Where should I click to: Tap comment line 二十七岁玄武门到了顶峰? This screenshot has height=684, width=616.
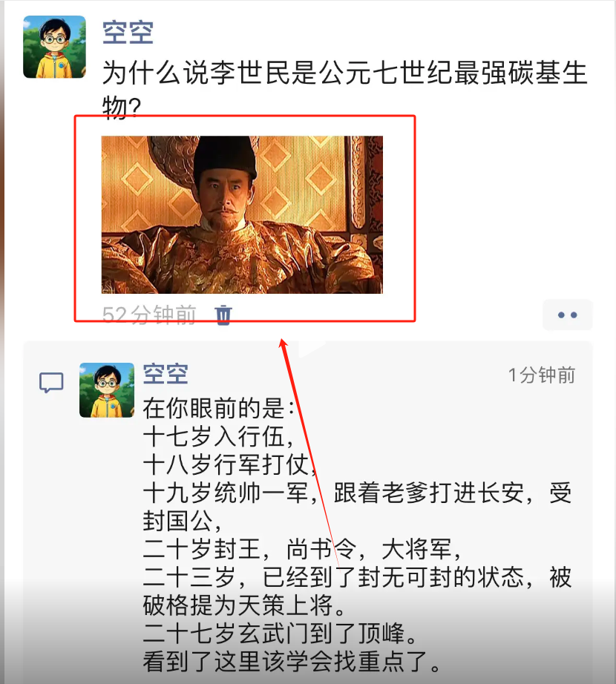[280, 634]
